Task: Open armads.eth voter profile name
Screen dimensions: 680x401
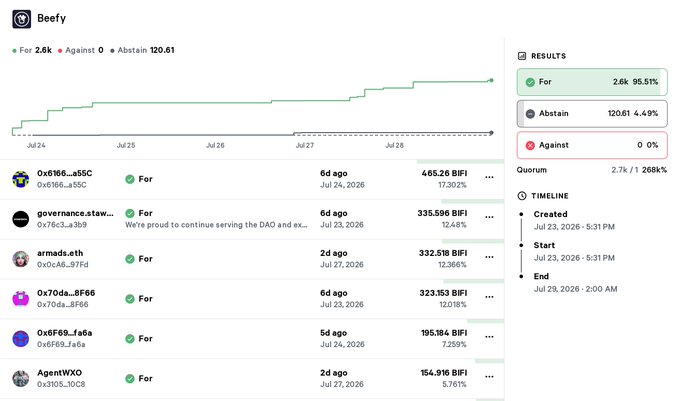Action: point(60,253)
